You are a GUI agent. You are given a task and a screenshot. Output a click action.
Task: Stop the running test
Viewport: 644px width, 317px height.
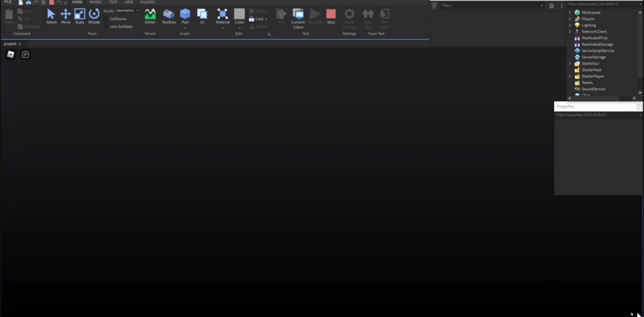click(x=331, y=17)
